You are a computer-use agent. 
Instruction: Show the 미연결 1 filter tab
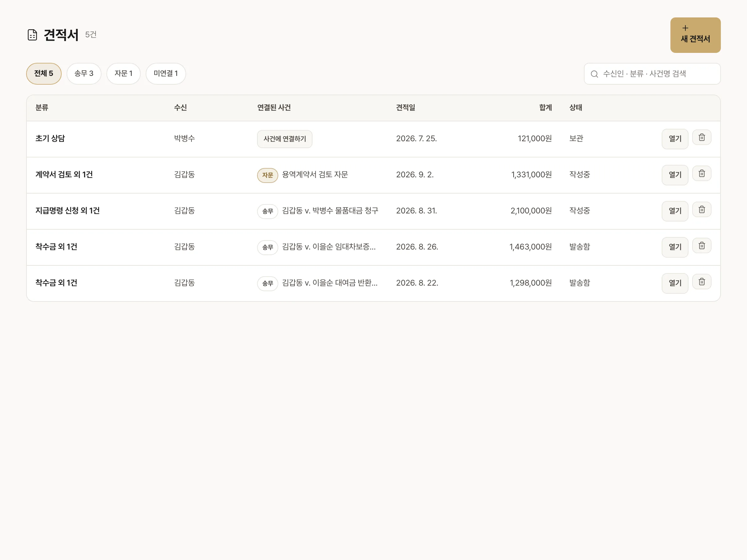point(166,74)
